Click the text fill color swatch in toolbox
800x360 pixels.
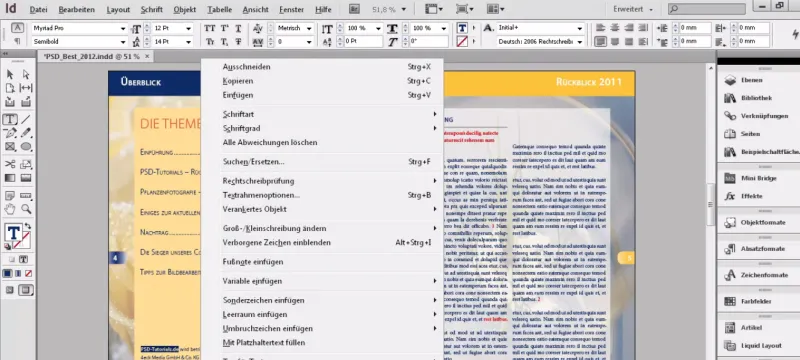tap(13, 233)
